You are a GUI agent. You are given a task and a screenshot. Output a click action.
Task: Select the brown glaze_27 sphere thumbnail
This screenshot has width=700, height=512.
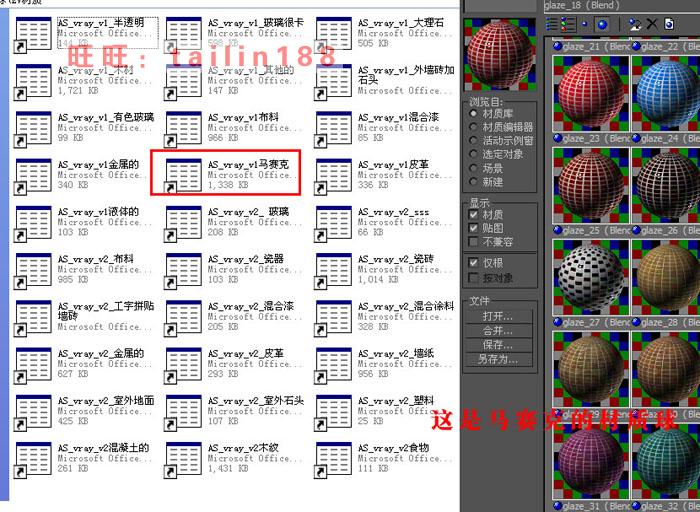(591, 369)
